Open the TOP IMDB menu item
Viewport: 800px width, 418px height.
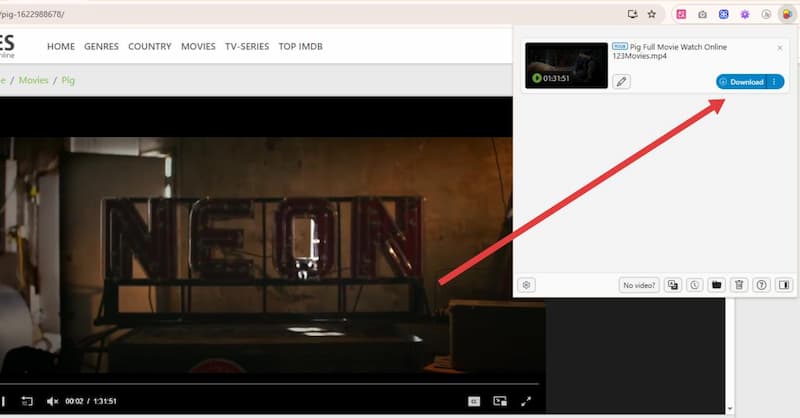[301, 46]
